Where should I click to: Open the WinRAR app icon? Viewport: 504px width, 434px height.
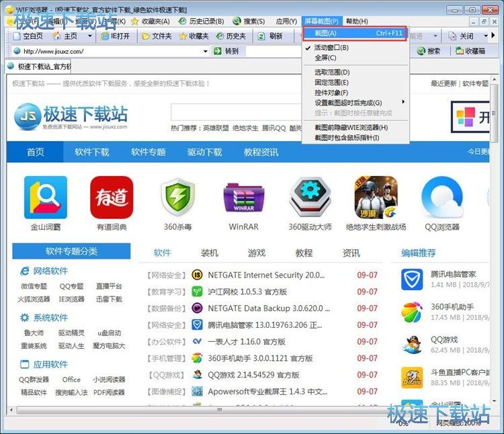point(244,198)
